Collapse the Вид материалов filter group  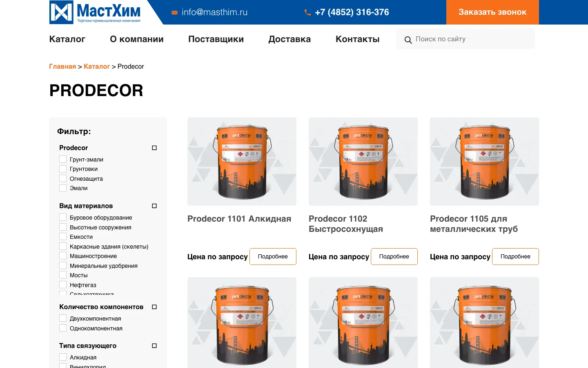coord(154,206)
